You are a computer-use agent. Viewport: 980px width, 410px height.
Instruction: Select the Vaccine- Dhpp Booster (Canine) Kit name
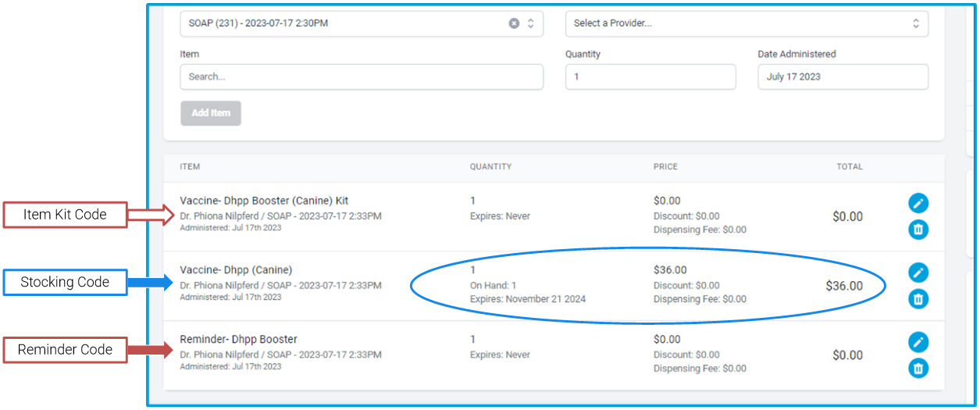pos(264,201)
